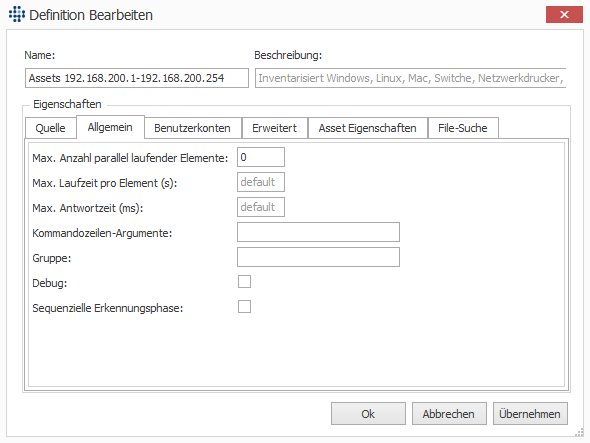The width and height of the screenshot is (590, 443).
Task: Switch to the Quelle tab
Action: [x=50, y=128]
